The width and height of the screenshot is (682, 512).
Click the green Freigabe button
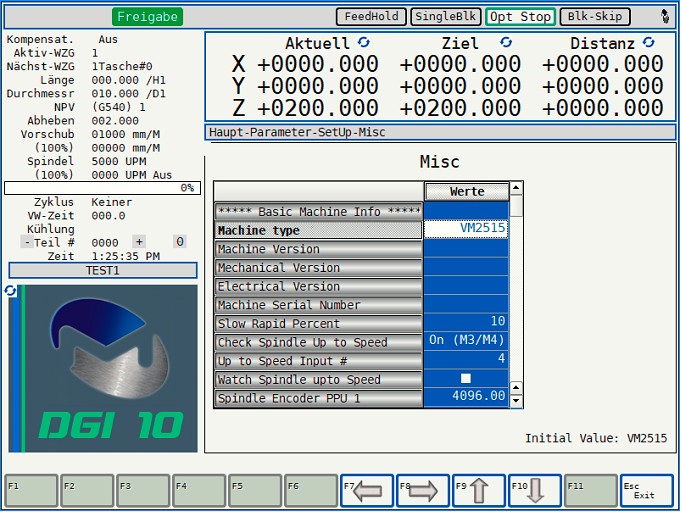tap(147, 17)
